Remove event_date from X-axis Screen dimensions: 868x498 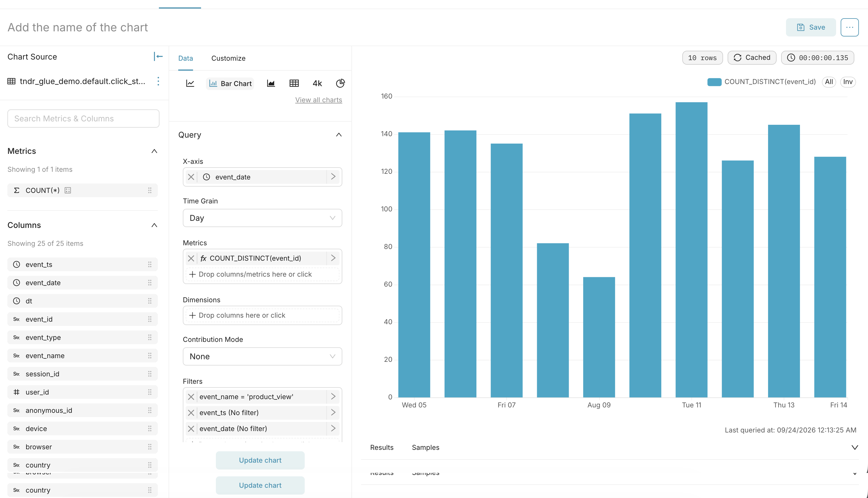pyautogui.click(x=191, y=177)
